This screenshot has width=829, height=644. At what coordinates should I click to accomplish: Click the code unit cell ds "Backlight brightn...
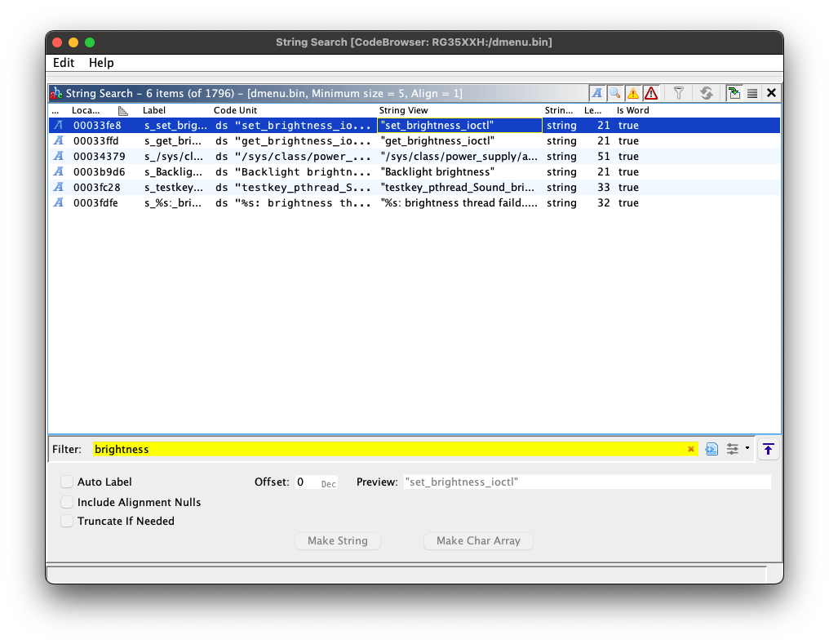click(x=293, y=171)
